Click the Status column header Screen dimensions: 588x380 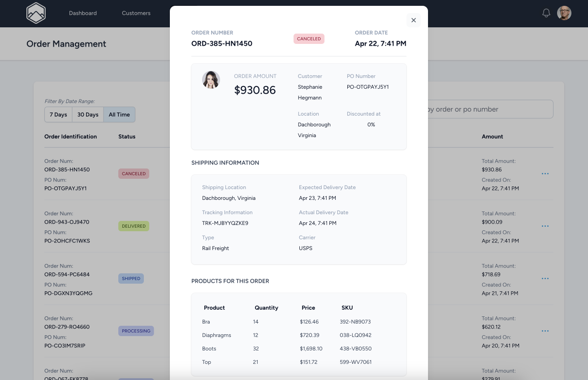[x=127, y=137]
